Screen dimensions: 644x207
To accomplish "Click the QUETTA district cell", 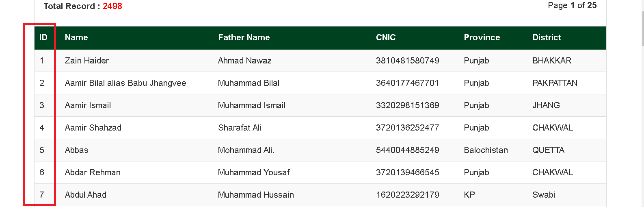I will (548, 150).
